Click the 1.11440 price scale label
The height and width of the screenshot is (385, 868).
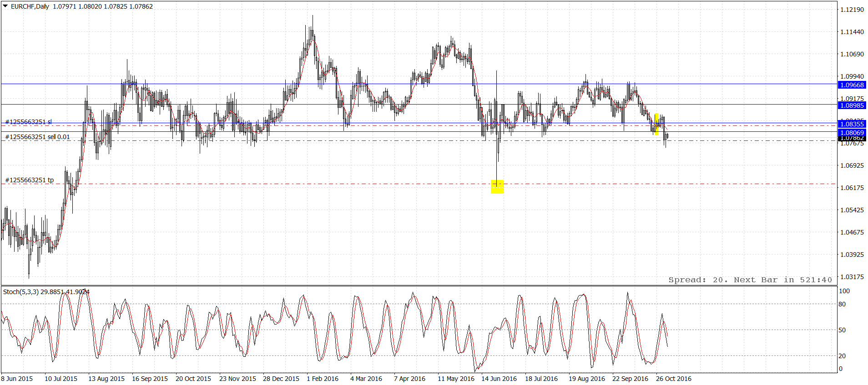pyautogui.click(x=852, y=32)
